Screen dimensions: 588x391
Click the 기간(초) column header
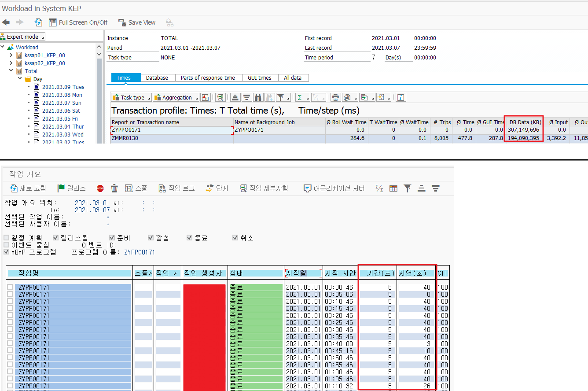(x=379, y=273)
